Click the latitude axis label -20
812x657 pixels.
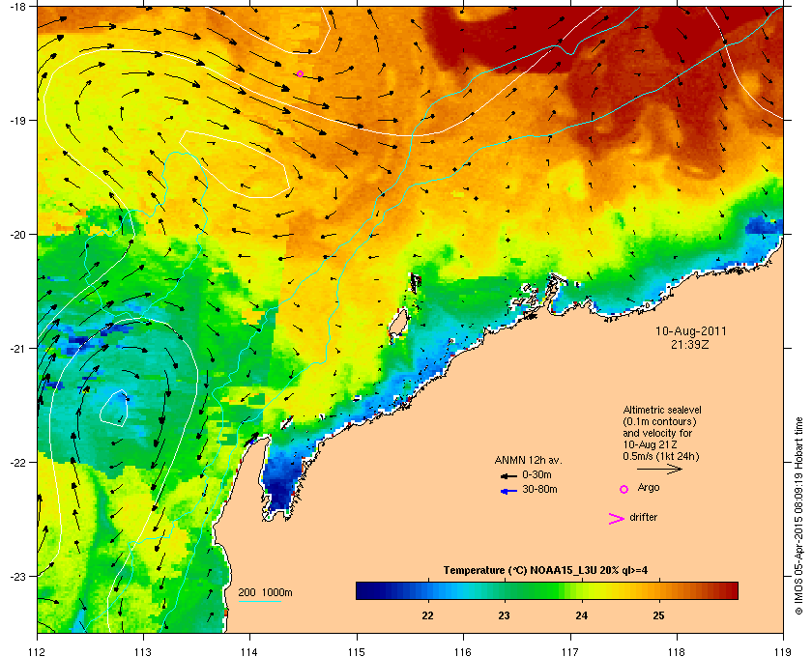[17, 234]
